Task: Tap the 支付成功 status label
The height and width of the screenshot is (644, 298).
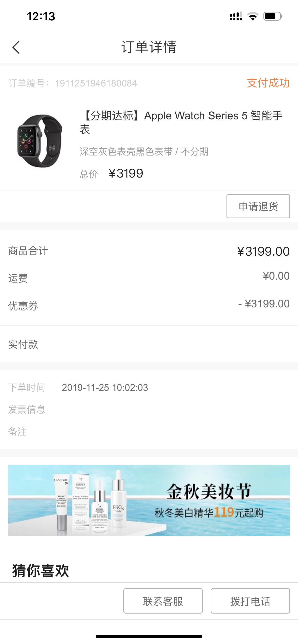Action: coord(268,83)
